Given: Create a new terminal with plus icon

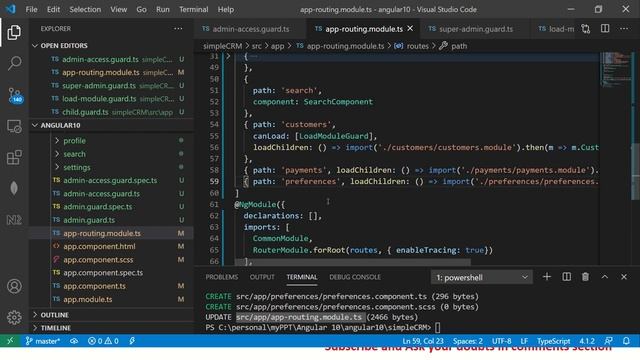Looking at the screenshot, I should [547, 277].
